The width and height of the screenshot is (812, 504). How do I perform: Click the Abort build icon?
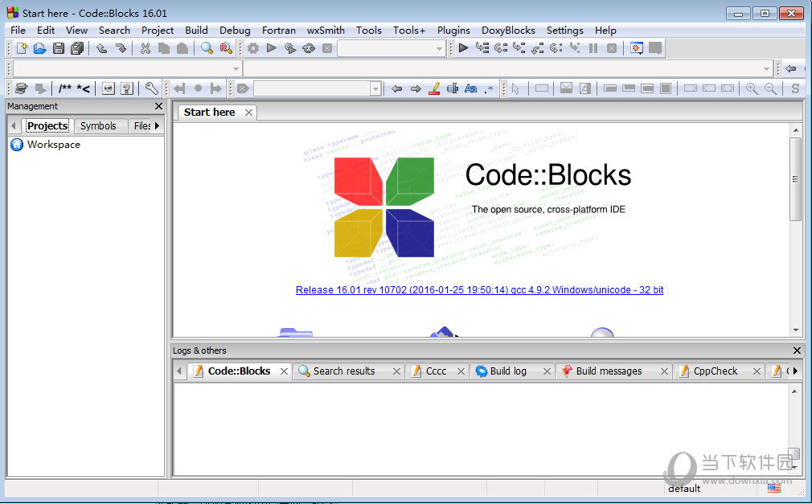point(326,48)
